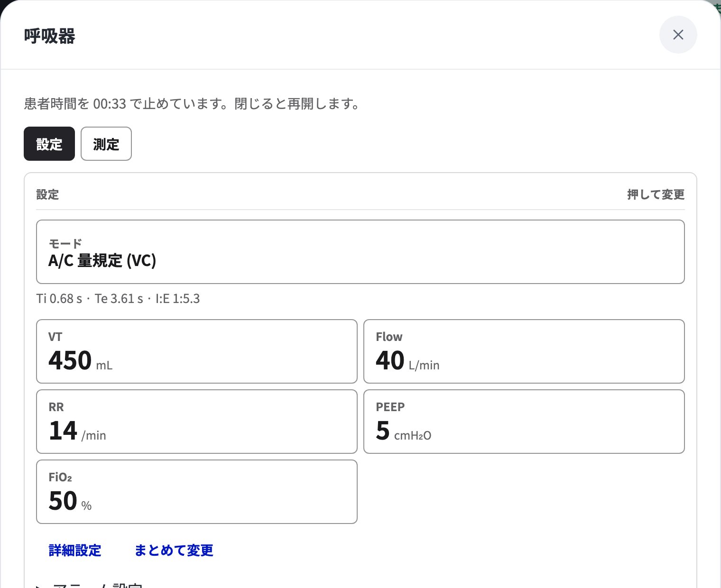Change the Flow 40 L/min setting

(524, 351)
